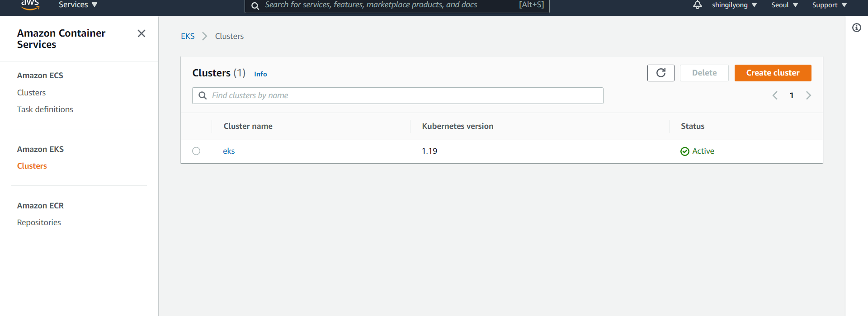Click the Clusters breadcrumb text
This screenshot has width=868, height=316.
click(229, 36)
